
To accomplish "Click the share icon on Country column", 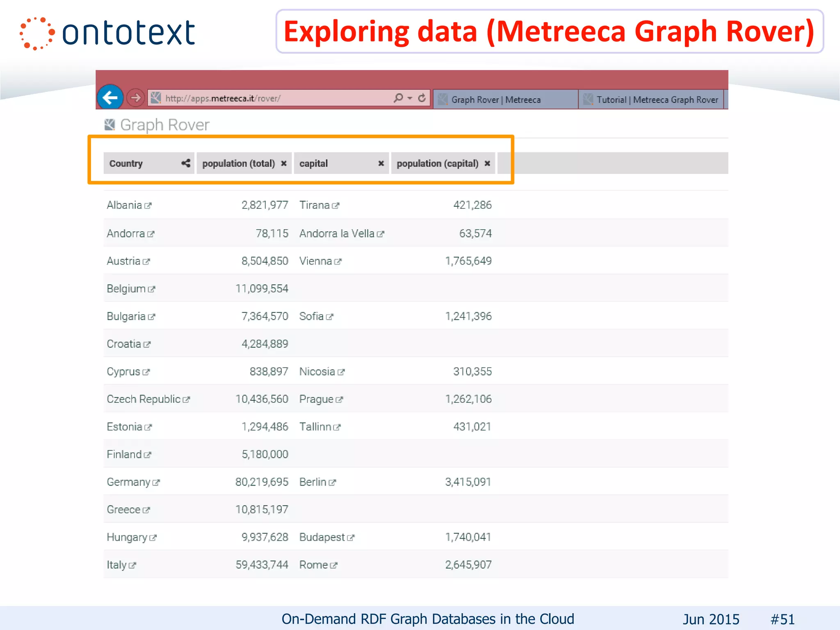I will (x=186, y=163).
